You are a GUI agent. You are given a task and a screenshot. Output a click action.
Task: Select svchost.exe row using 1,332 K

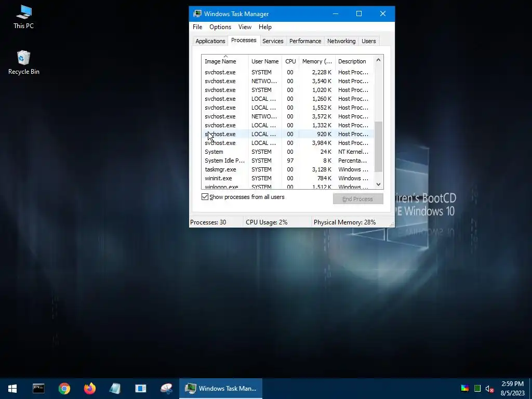coord(288,125)
